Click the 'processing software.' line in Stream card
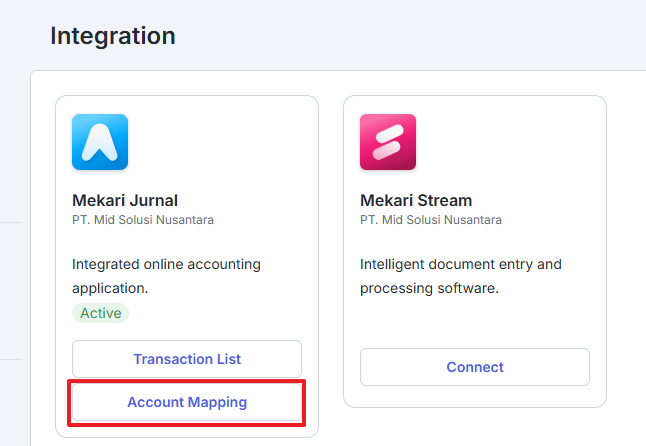The height and width of the screenshot is (446, 646). click(429, 288)
